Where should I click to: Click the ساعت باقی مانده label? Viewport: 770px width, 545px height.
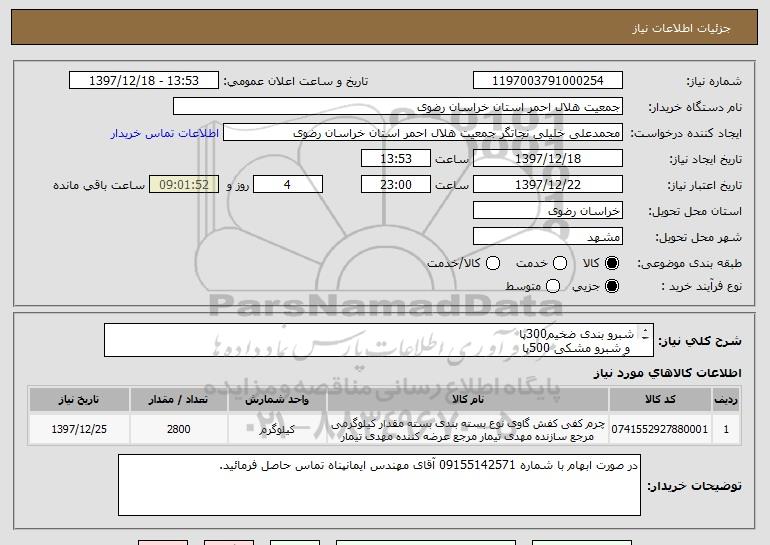99,185
